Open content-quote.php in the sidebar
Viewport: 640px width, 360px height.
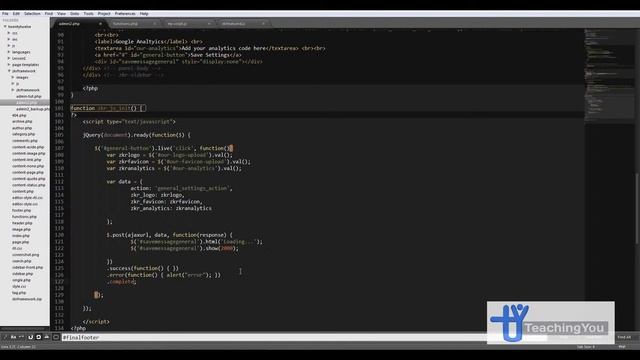29,178
